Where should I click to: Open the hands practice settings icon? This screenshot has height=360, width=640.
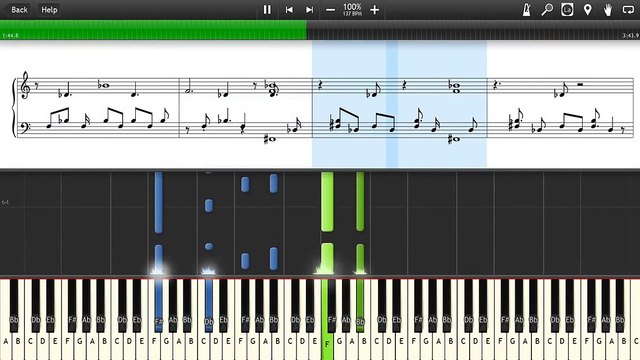pyautogui.click(x=608, y=10)
